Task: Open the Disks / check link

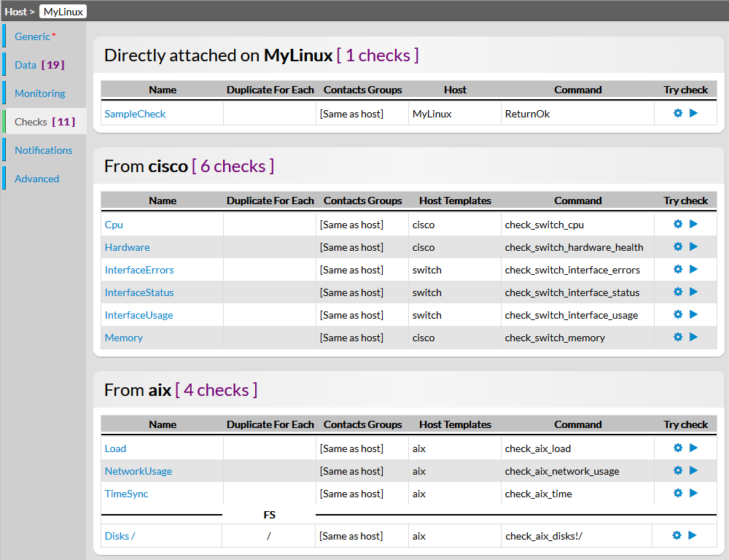Action: click(120, 536)
